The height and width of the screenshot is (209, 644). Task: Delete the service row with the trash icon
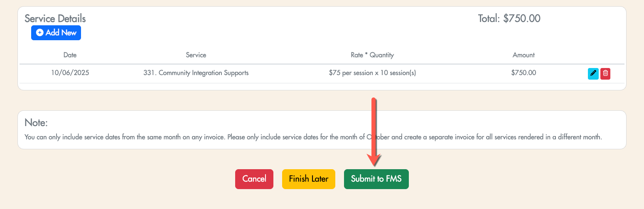point(605,74)
